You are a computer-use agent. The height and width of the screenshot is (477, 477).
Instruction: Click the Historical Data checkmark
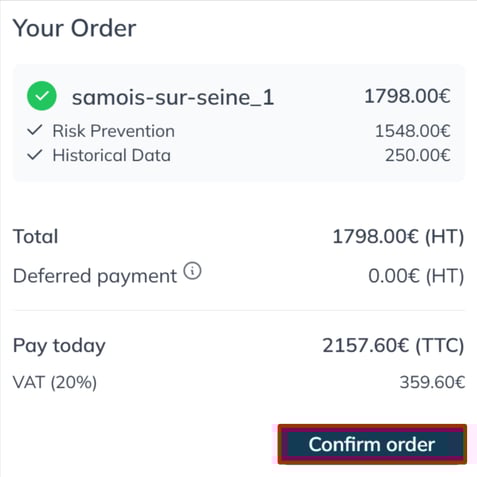pyautogui.click(x=35, y=155)
